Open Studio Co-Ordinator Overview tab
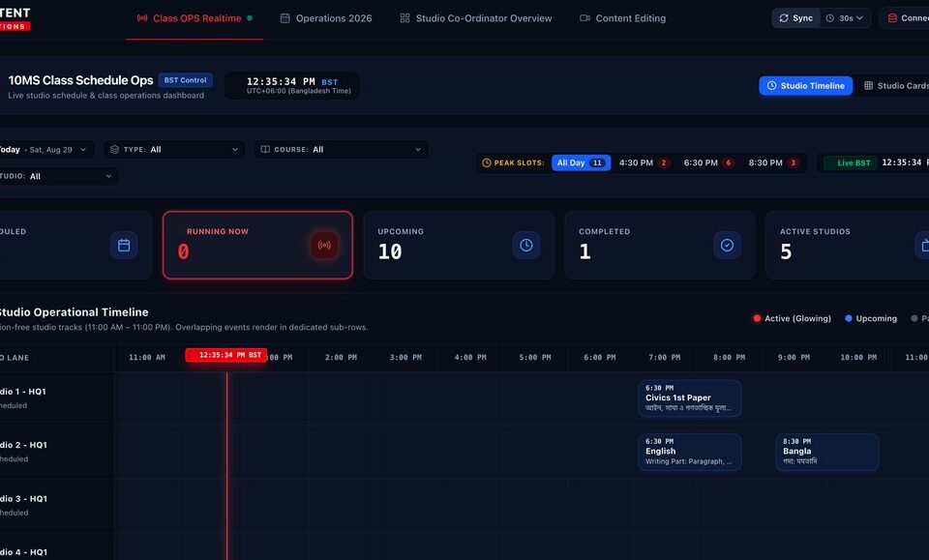The height and width of the screenshot is (560, 929). (476, 18)
